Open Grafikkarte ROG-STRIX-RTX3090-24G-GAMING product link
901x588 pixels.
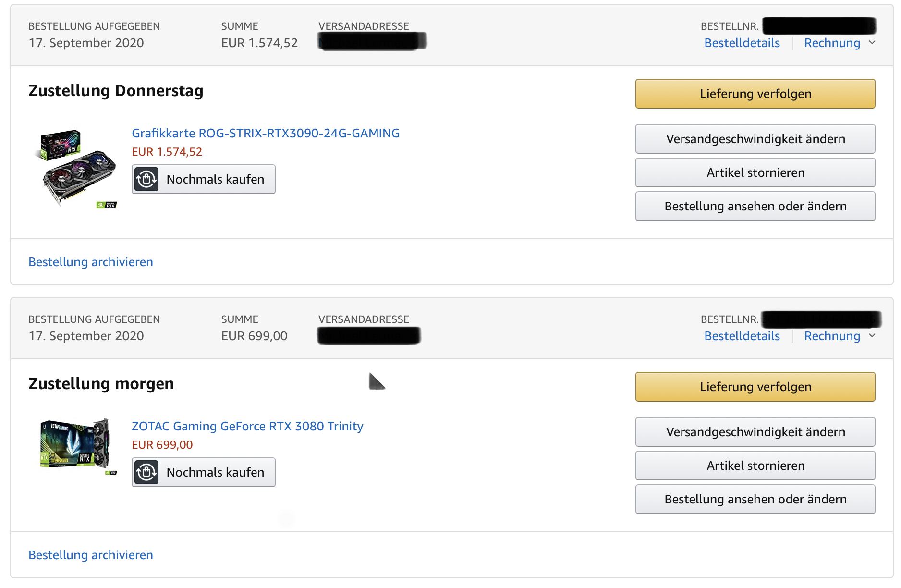[266, 133]
